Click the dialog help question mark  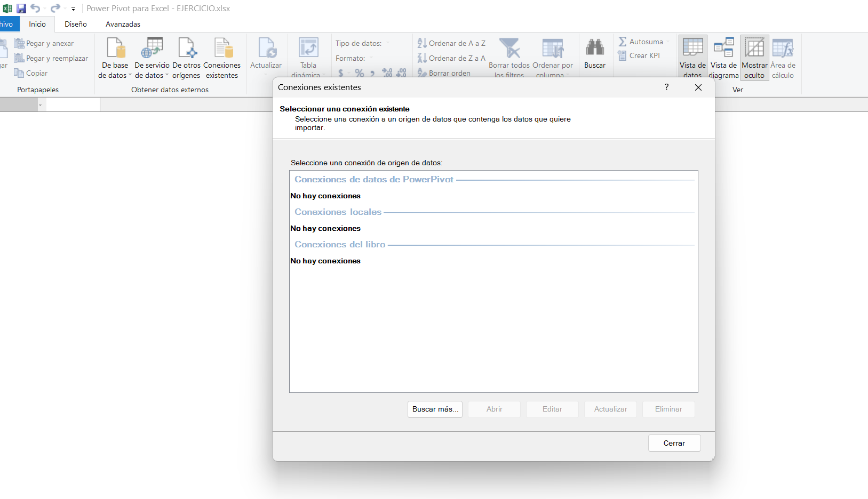[x=666, y=87]
